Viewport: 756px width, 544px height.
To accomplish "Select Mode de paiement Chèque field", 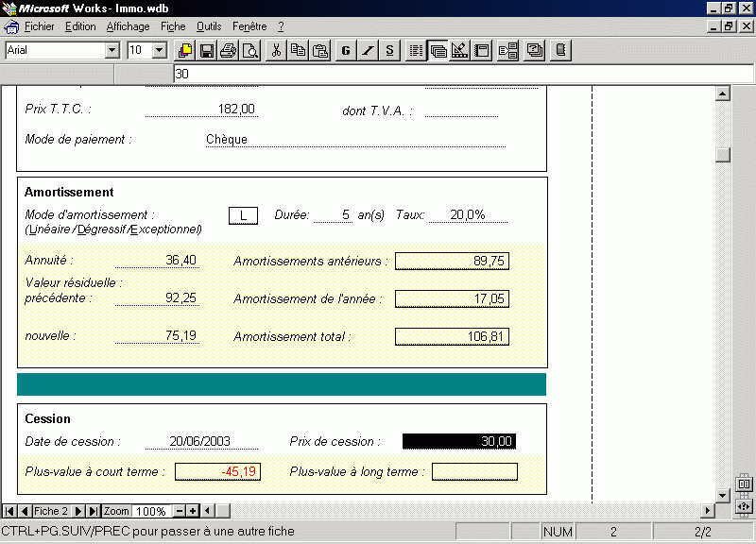I will 356,139.
